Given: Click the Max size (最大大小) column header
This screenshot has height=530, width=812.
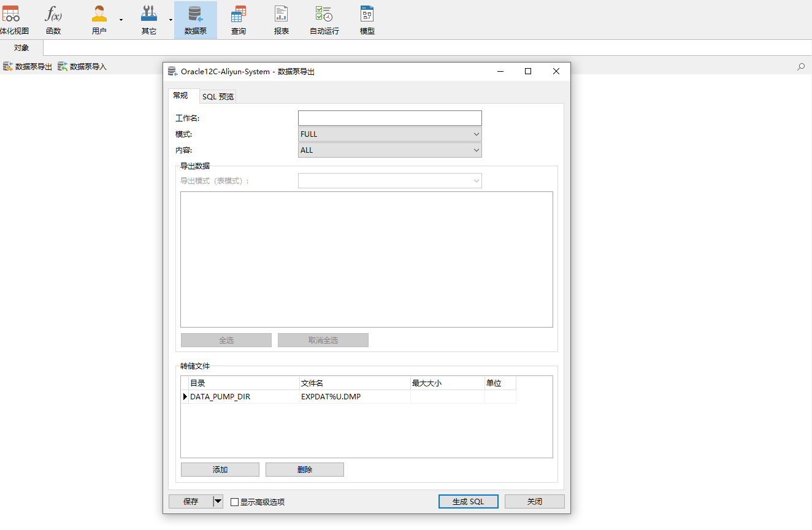Looking at the screenshot, I should [x=448, y=383].
